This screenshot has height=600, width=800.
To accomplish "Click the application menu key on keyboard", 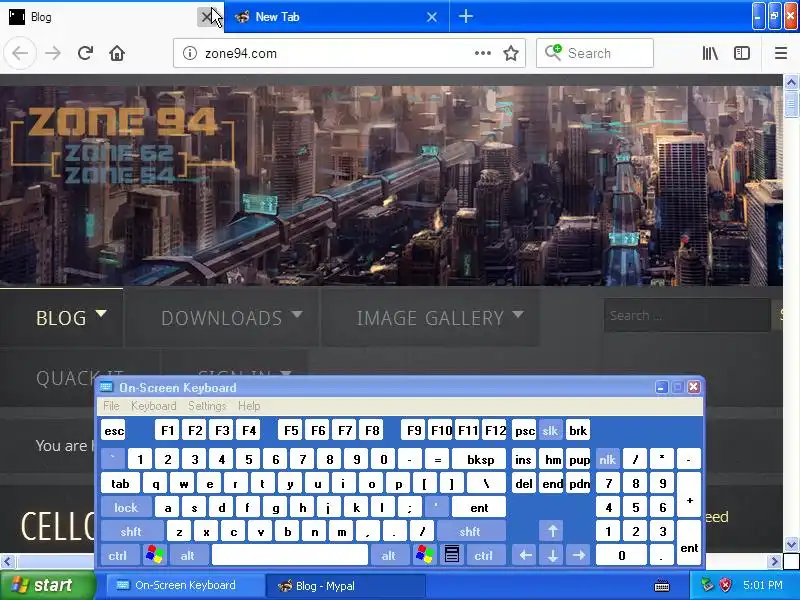I will tap(452, 555).
